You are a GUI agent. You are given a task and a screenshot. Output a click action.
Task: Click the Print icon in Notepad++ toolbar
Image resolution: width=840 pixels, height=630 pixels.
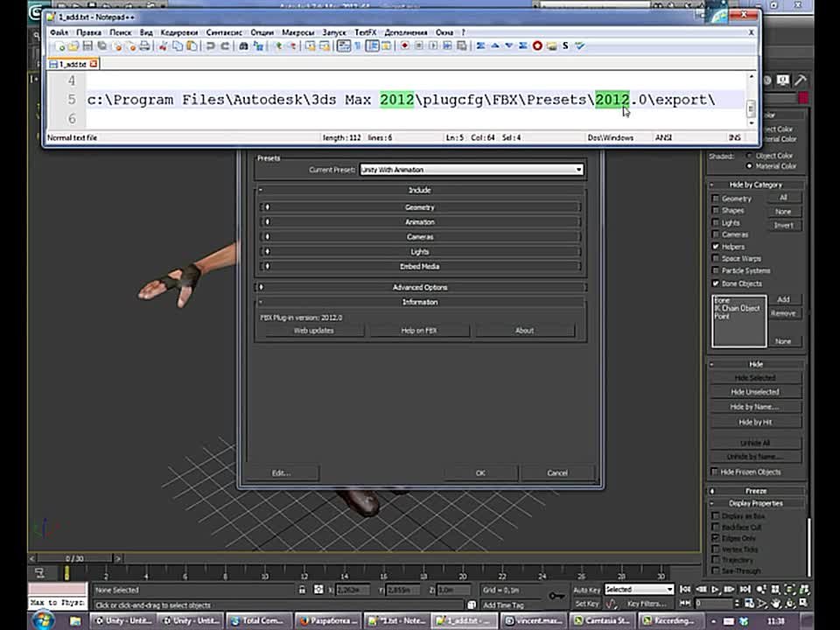[144, 46]
